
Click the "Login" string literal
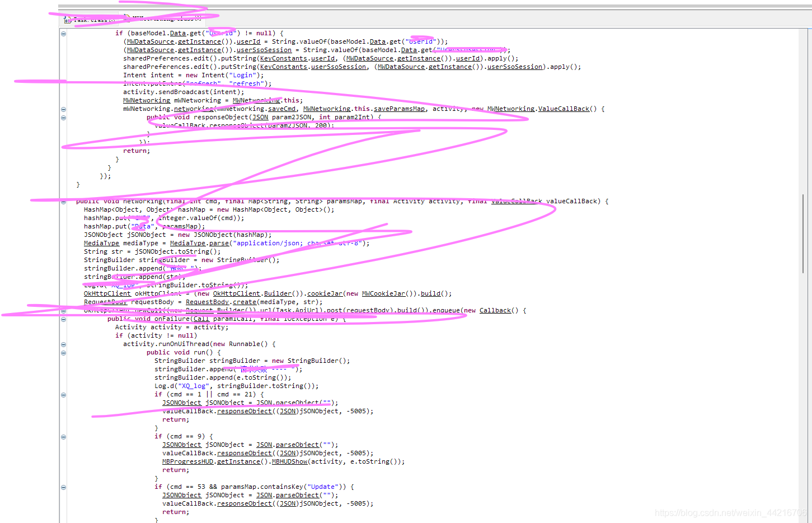point(242,75)
